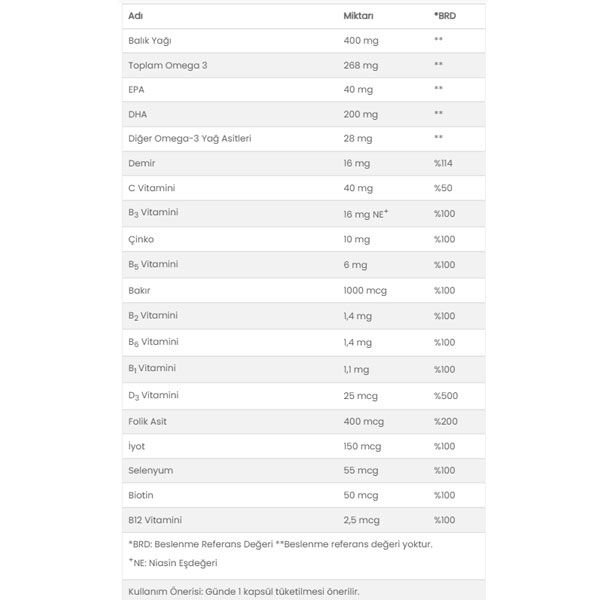Click the 16 mg NE amount

tap(365, 214)
